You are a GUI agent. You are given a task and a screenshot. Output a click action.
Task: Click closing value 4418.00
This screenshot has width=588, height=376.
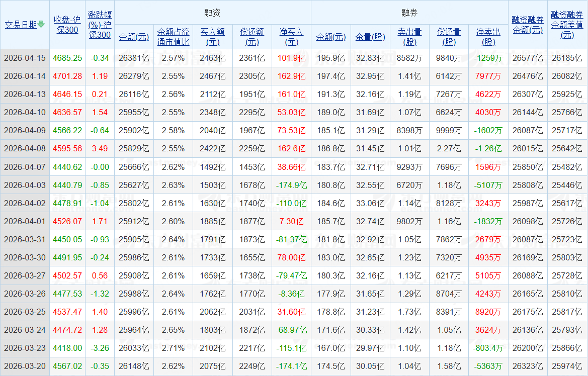pos(67,348)
